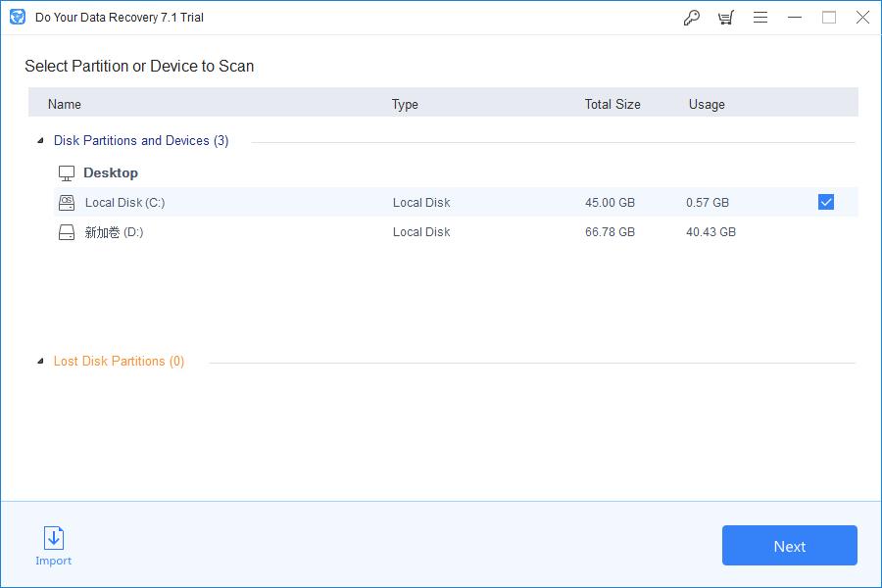
Task: Click the Usage column header
Action: [x=707, y=104]
